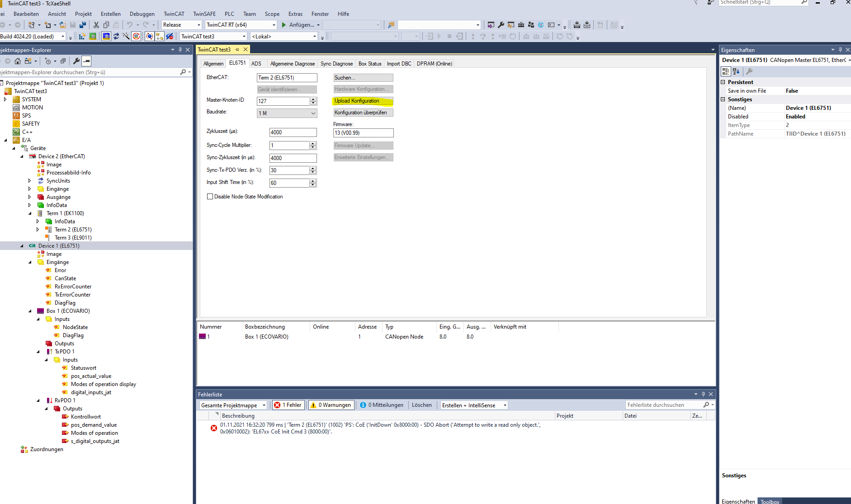The width and height of the screenshot is (851, 504).
Task: Click the Categorized view icon in Eigenschaften
Action: (726, 71)
